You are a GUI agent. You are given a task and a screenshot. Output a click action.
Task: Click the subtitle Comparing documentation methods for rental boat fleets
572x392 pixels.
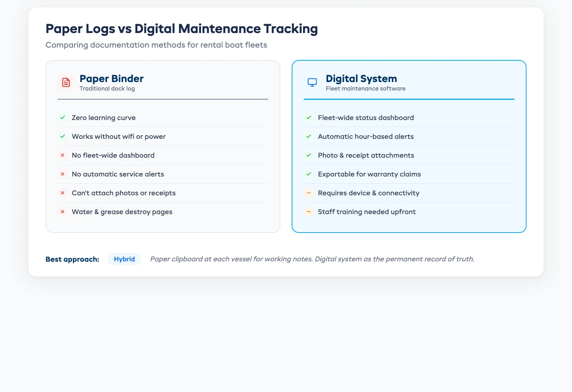[156, 45]
